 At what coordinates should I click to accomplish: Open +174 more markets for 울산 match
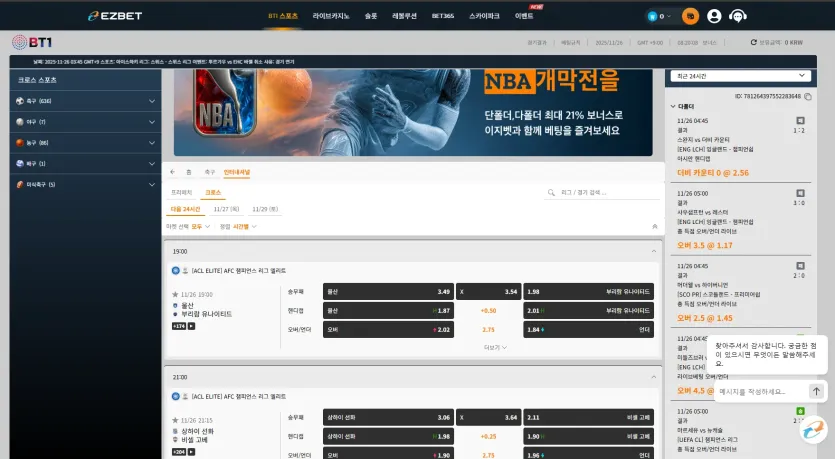click(179, 326)
